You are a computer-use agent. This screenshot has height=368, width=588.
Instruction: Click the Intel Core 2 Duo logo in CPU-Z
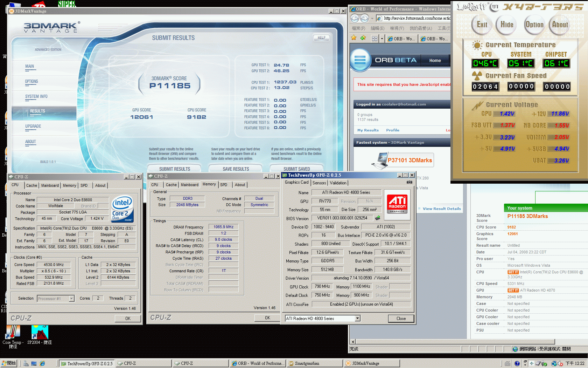(122, 209)
